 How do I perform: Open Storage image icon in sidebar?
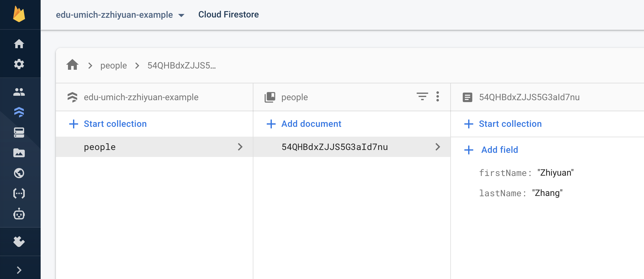[x=19, y=153]
